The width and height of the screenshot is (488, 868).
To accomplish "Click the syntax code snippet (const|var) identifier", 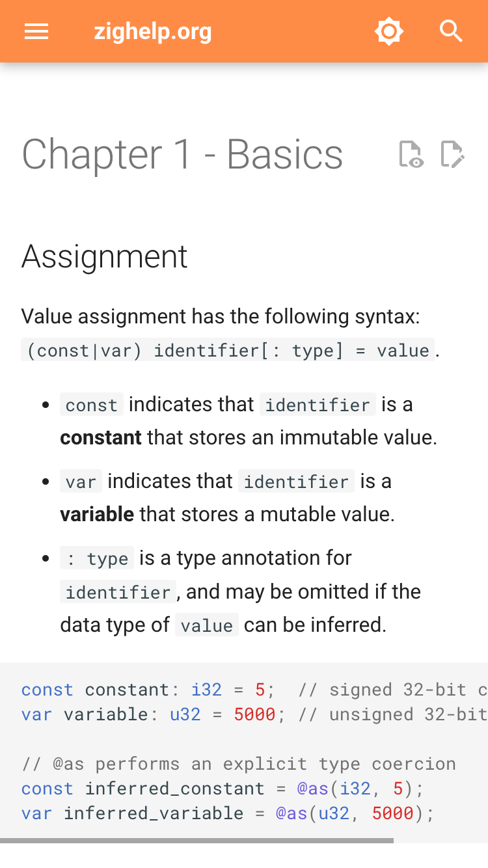I will (x=228, y=351).
